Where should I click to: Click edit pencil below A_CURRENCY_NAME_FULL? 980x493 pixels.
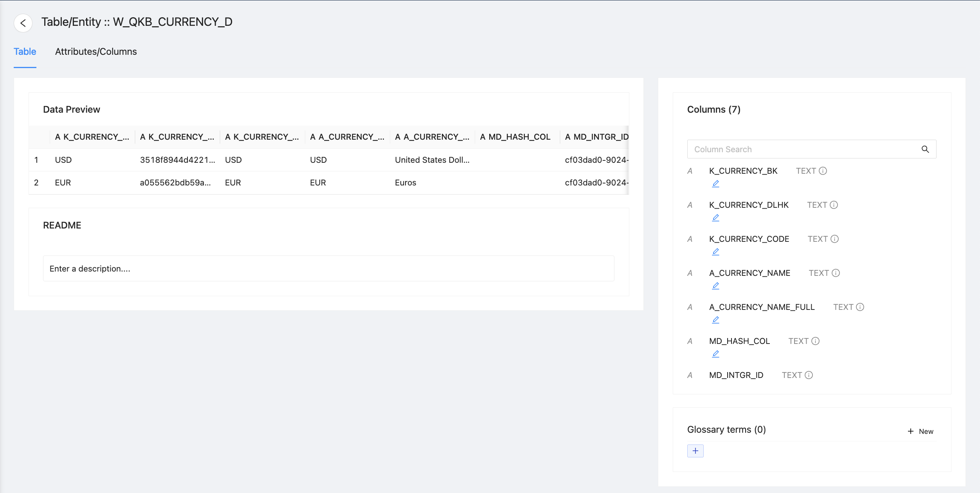click(715, 320)
